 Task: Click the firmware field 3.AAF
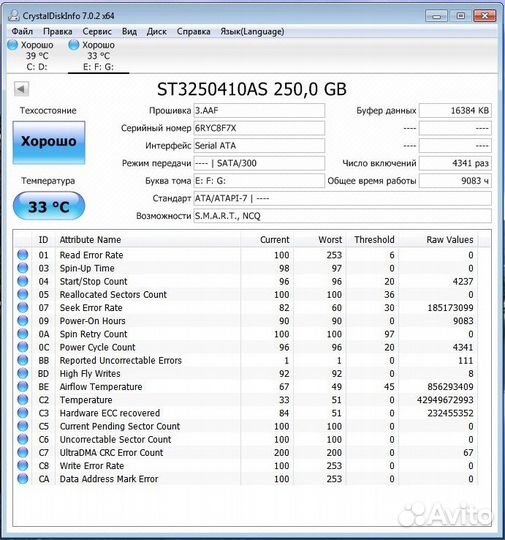(x=259, y=111)
